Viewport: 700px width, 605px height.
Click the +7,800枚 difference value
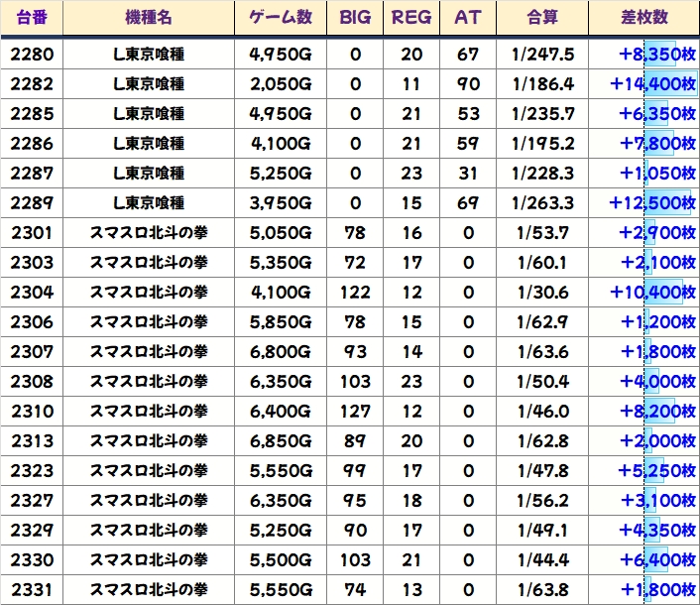coord(657,144)
